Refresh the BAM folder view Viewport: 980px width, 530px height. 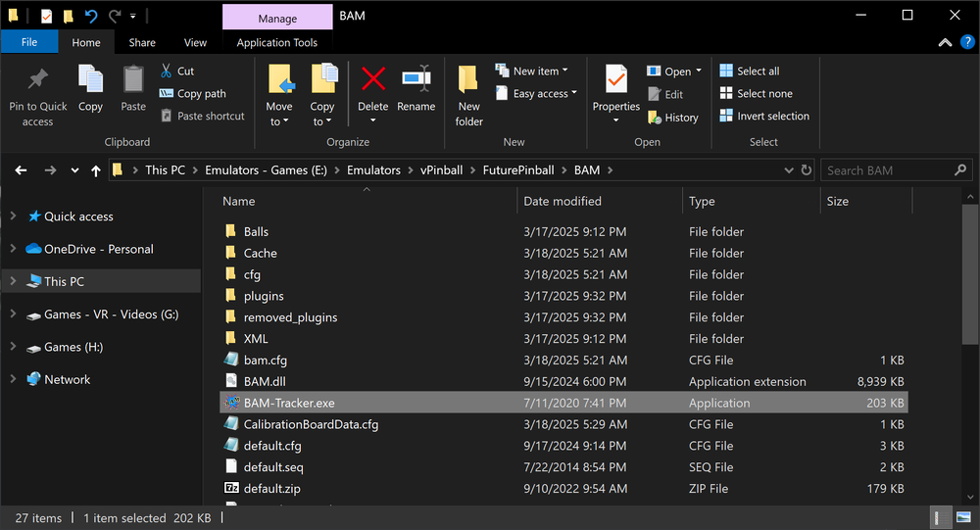click(807, 170)
